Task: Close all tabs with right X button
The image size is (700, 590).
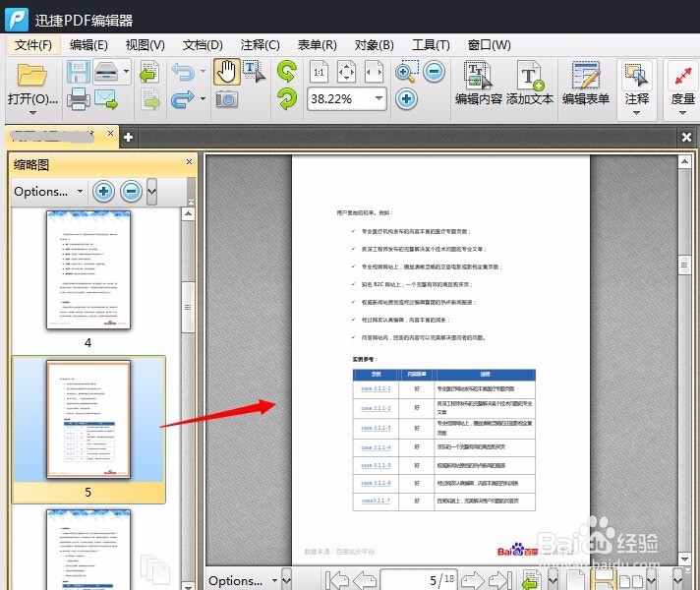Action: [x=686, y=137]
